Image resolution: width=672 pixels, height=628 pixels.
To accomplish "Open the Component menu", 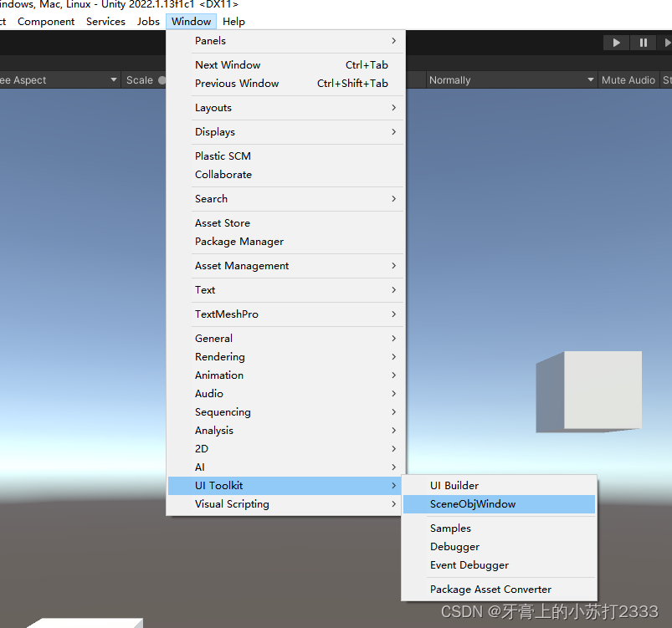I will click(x=46, y=21).
